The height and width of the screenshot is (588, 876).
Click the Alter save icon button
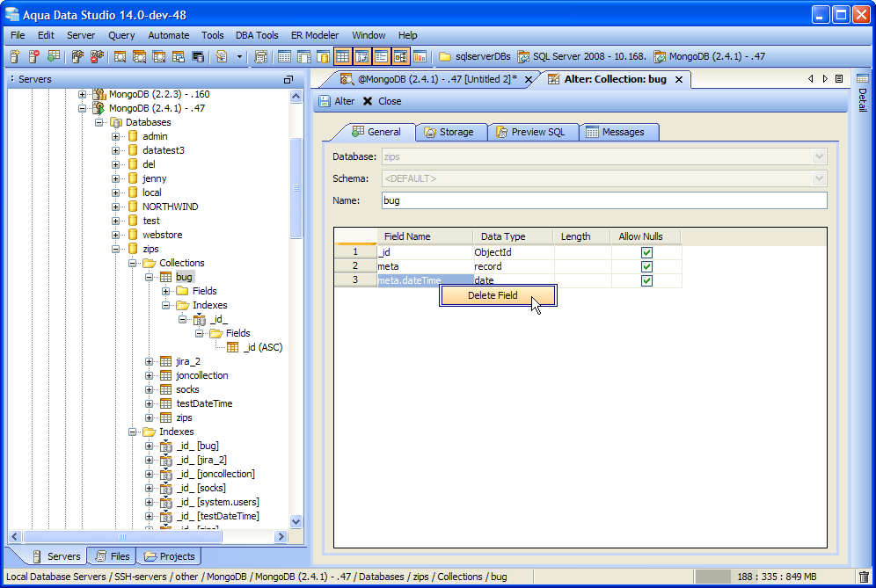coord(336,101)
